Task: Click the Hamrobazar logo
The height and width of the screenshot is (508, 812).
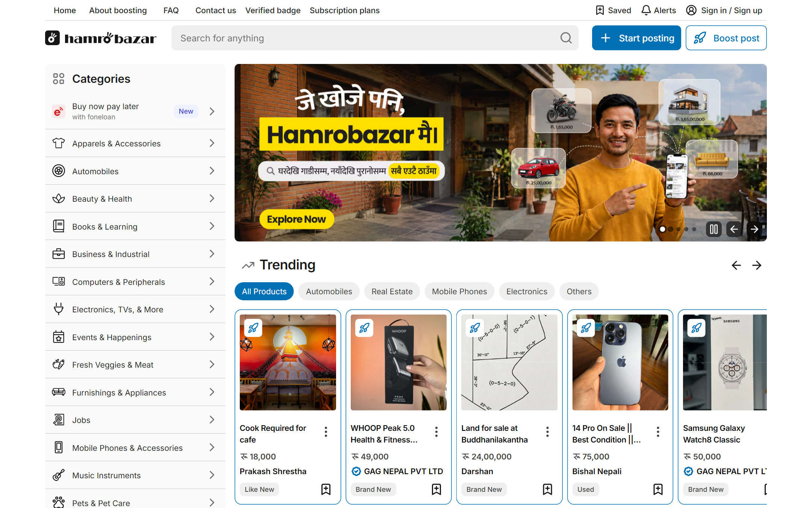Action: pos(100,38)
